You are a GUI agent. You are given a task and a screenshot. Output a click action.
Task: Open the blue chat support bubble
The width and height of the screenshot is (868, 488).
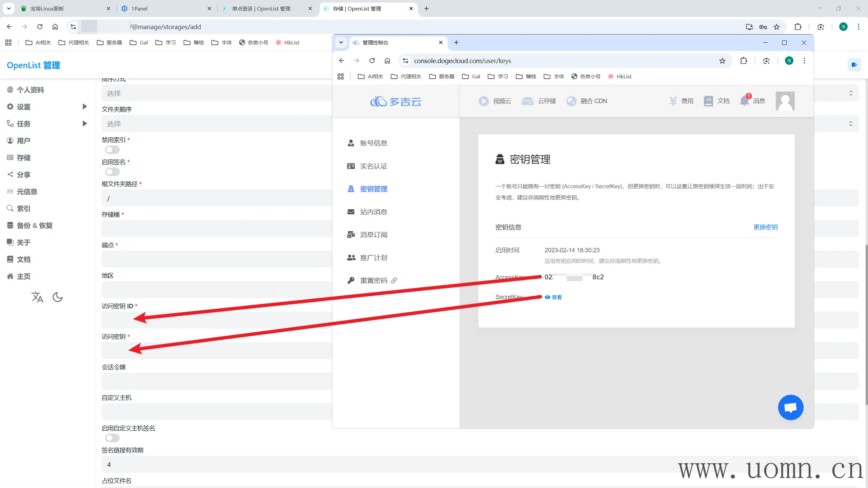click(790, 407)
